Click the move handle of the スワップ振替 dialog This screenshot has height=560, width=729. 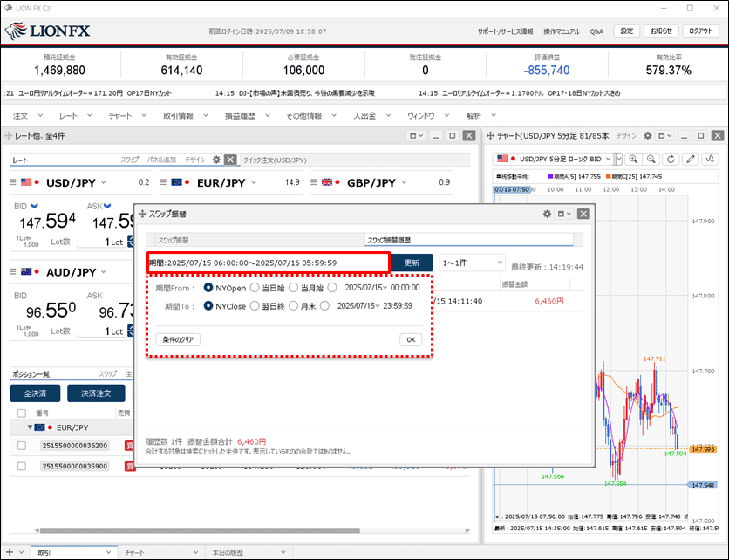coord(143,214)
